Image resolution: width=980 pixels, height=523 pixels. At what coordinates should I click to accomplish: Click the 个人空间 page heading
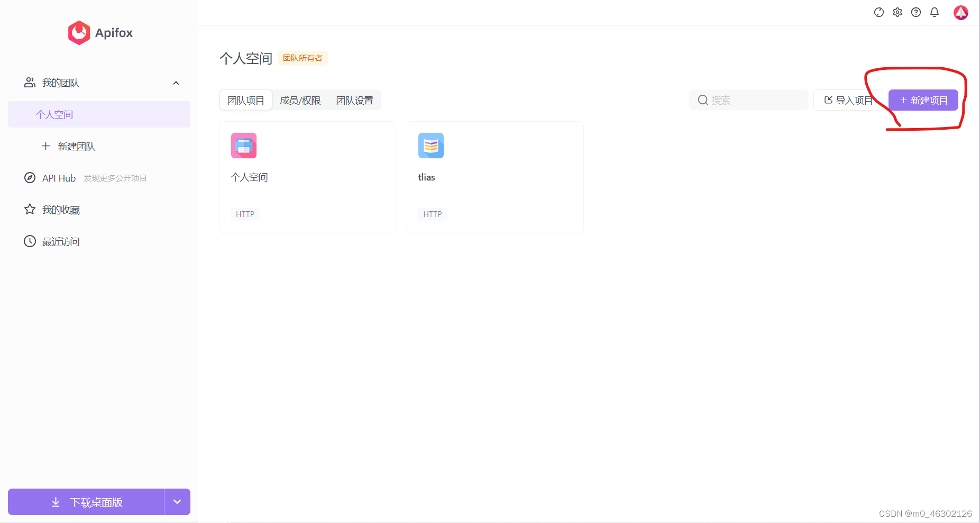tap(246, 58)
